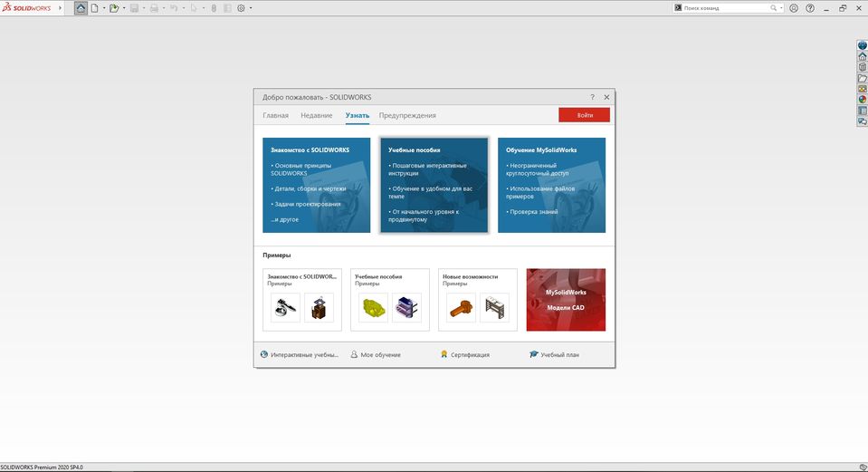Open the Предупреждения tab
The height and width of the screenshot is (472, 868).
tap(407, 116)
